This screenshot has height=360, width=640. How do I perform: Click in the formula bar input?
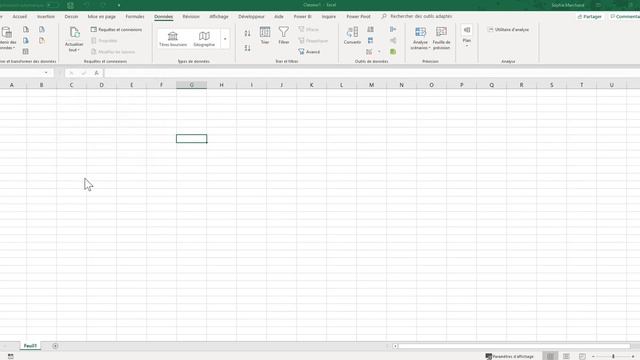[x=371, y=73]
